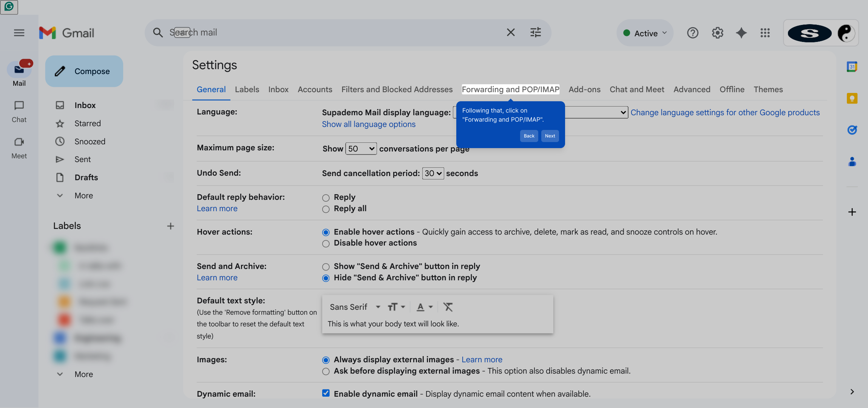
Task: Open Google Tasks side panel icon
Action: tap(852, 130)
